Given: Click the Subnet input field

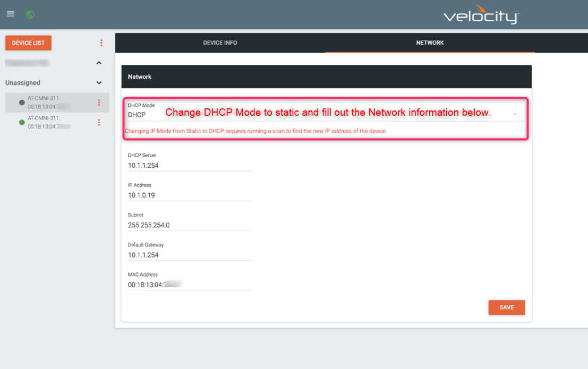Looking at the screenshot, I should point(190,225).
